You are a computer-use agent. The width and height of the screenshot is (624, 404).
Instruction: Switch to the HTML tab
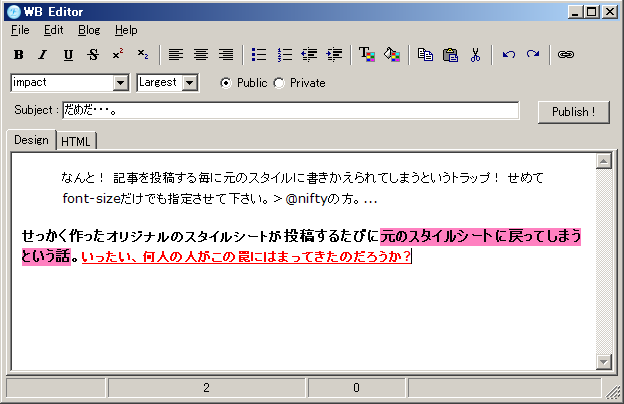point(76,141)
